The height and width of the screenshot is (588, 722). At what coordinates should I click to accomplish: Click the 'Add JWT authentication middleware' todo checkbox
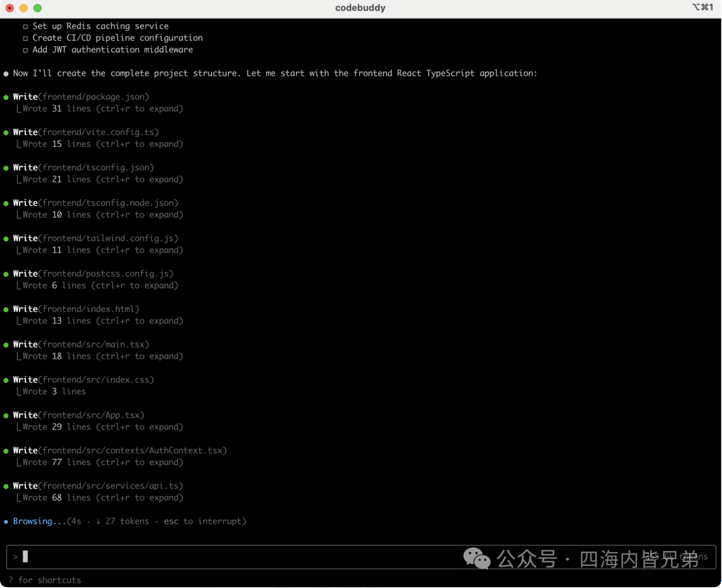25,50
